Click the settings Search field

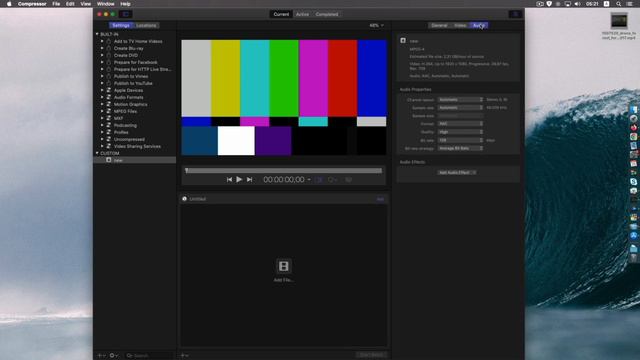[x=149, y=356]
